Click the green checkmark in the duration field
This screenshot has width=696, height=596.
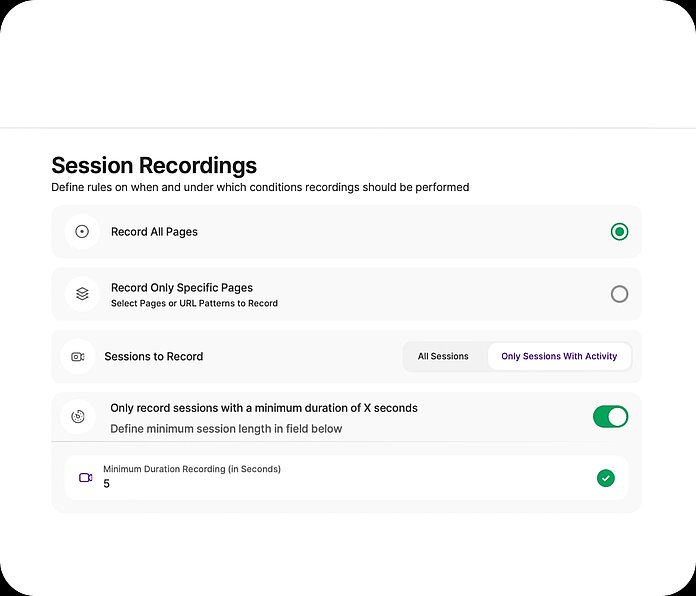coord(605,478)
